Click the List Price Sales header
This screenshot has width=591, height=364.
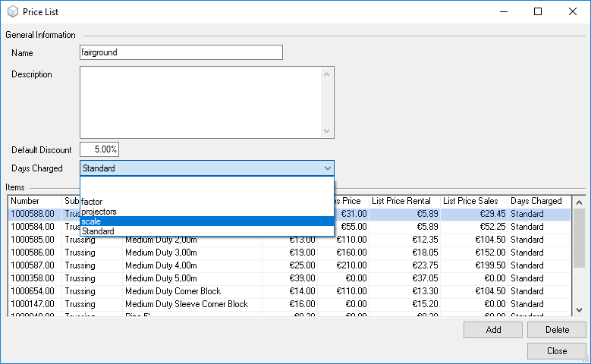(474, 201)
